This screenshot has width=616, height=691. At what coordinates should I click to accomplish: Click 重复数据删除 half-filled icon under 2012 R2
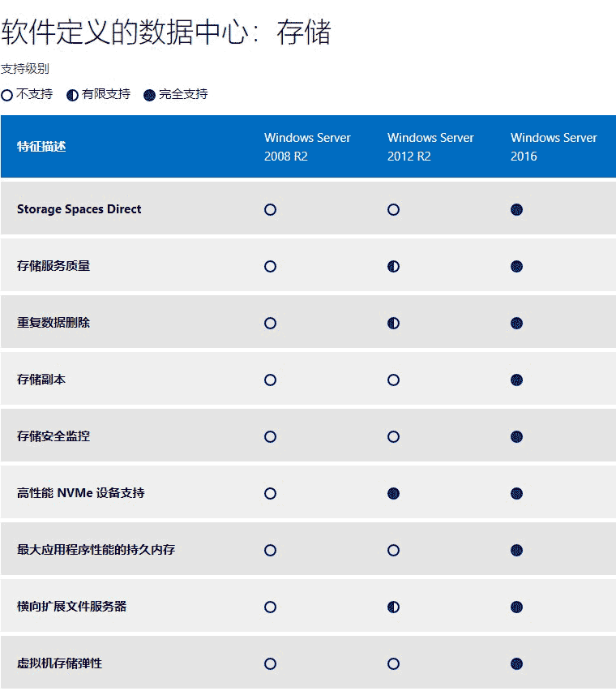393,323
